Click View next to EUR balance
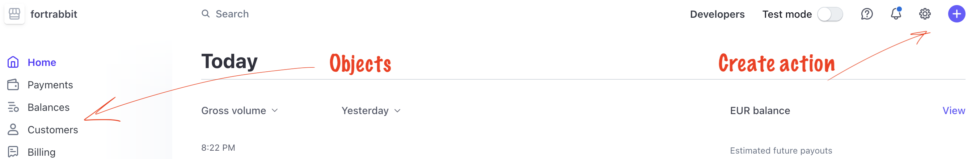980x159 pixels. 953,111
